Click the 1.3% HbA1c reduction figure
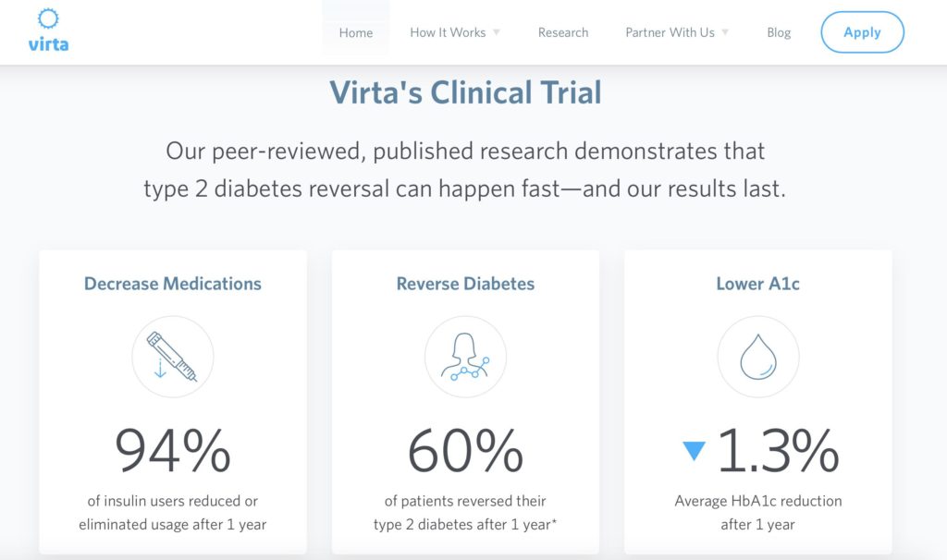Screen dimensions: 947x560 777,451
